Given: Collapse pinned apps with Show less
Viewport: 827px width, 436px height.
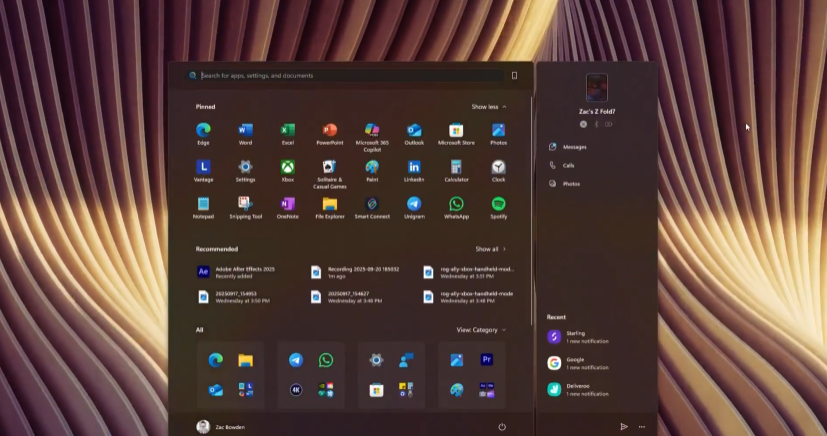Looking at the screenshot, I should (x=489, y=106).
